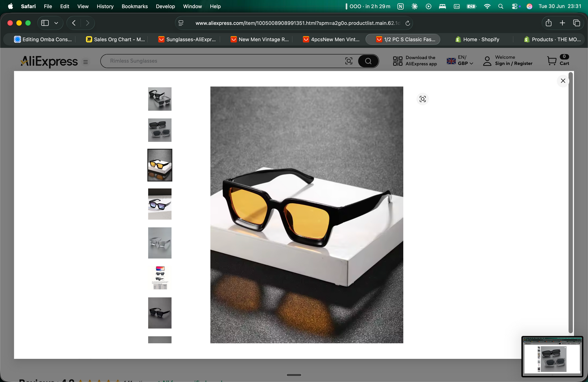
Task: Click the Safari Share button
Action: (549, 23)
